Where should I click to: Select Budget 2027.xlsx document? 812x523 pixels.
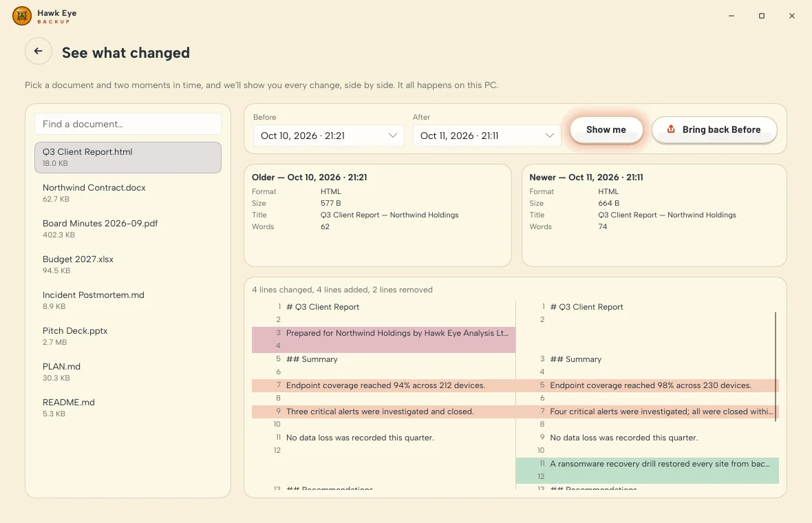(128, 265)
